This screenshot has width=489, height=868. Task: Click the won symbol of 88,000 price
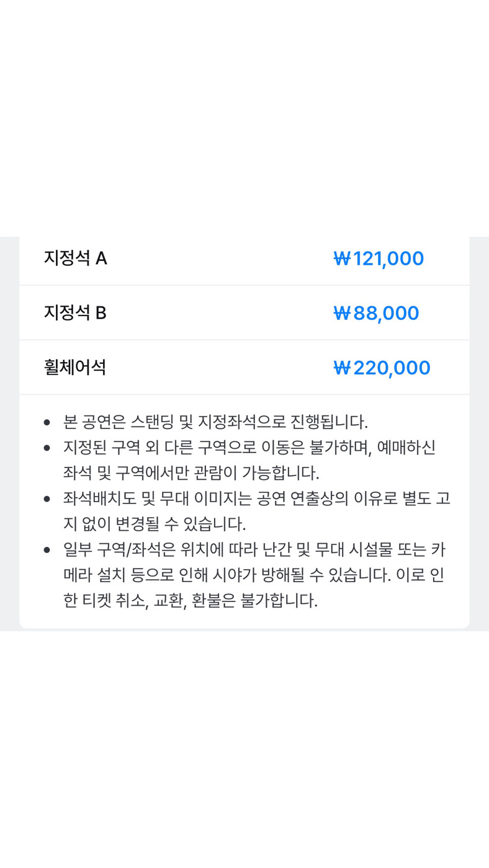(342, 313)
